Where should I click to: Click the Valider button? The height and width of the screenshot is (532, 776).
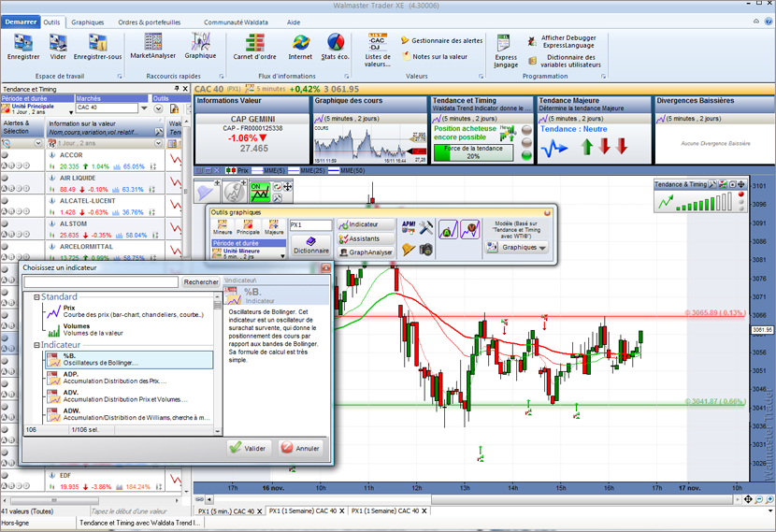(x=250, y=448)
